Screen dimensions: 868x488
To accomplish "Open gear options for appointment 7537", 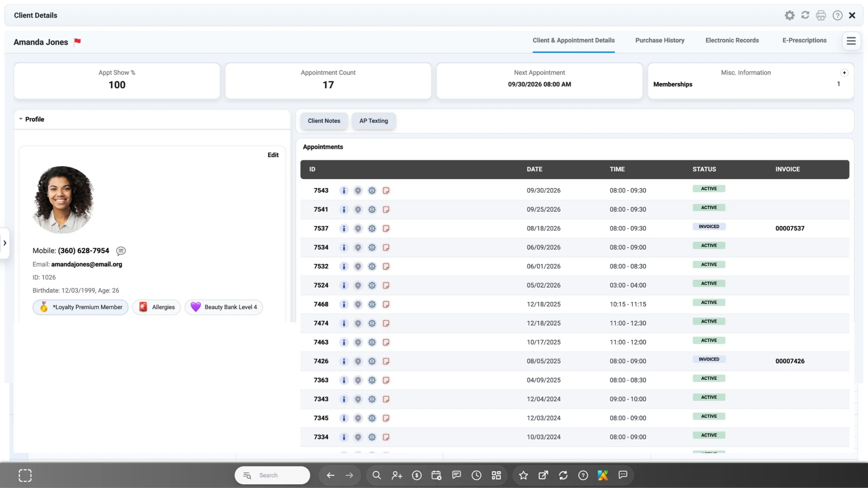I will coord(372,229).
